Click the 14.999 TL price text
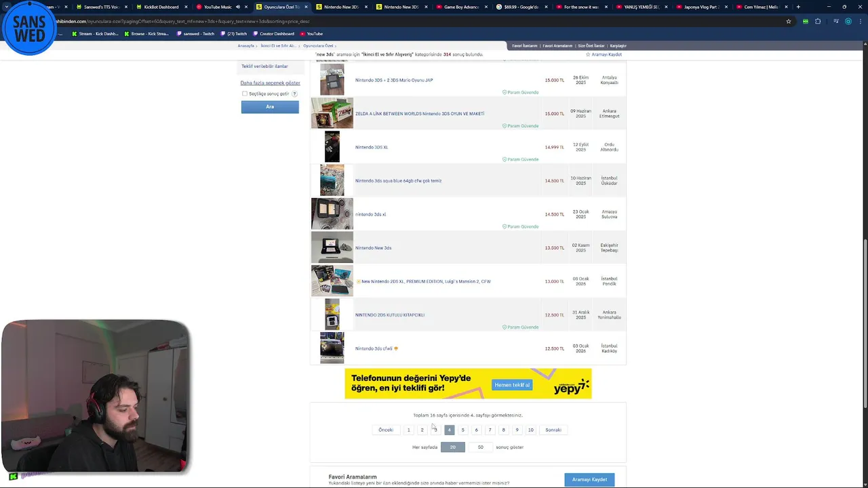The image size is (868, 488). point(554,147)
